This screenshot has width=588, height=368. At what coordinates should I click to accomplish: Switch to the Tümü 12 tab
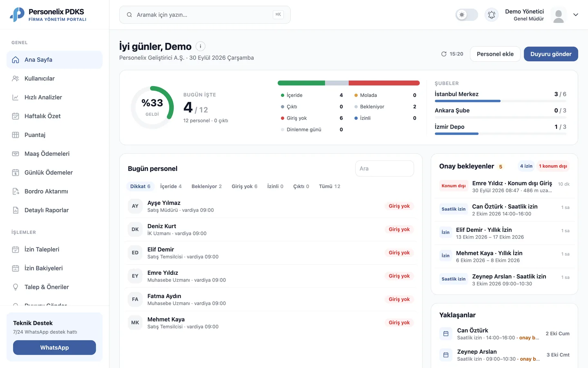pyautogui.click(x=330, y=186)
